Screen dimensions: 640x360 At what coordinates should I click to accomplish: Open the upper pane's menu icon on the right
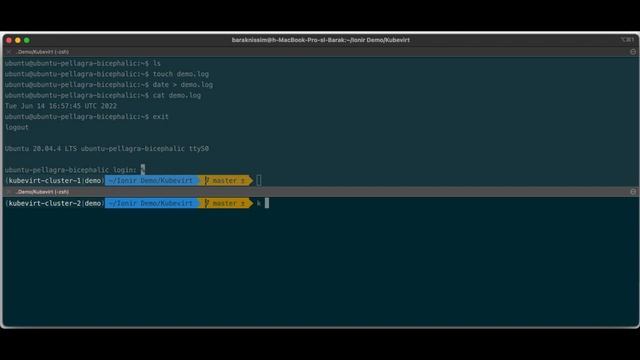(633, 52)
